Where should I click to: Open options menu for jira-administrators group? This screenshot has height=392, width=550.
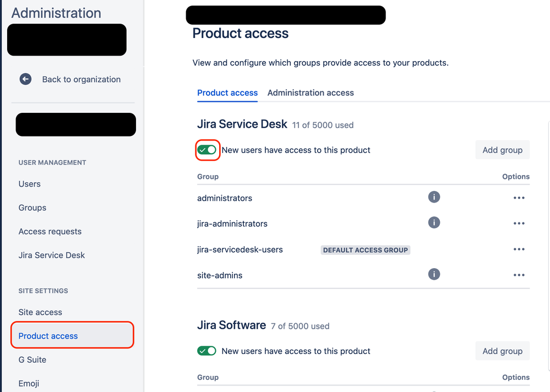(x=519, y=224)
